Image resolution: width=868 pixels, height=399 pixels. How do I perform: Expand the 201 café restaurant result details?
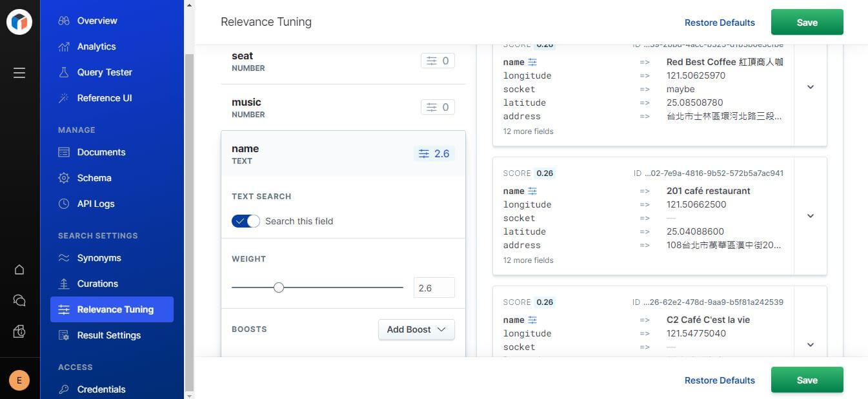(x=810, y=216)
